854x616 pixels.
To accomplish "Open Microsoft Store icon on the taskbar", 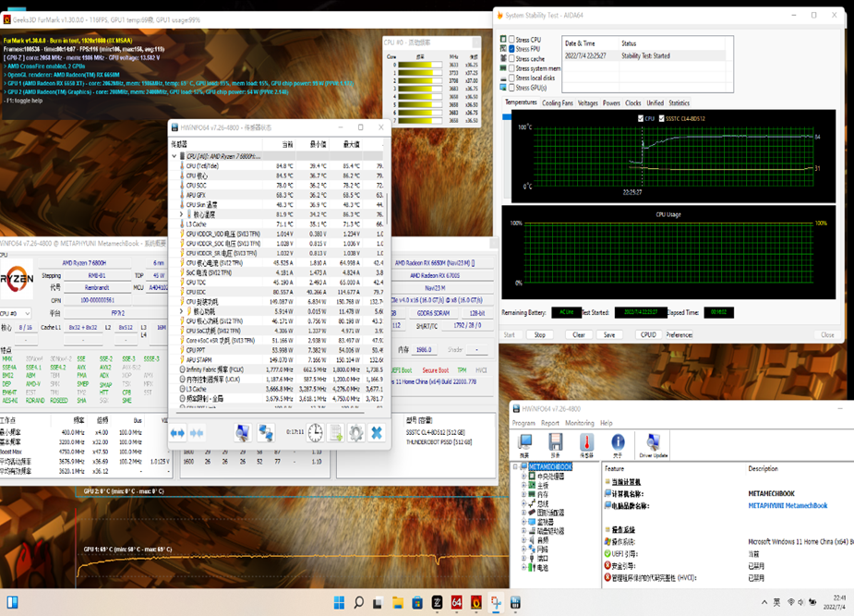I will point(417,602).
